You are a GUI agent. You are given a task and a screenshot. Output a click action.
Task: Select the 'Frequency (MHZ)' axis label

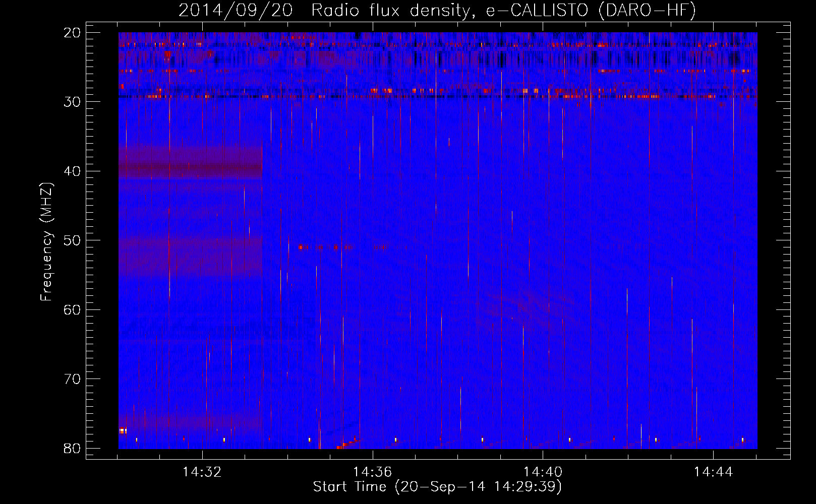pyautogui.click(x=46, y=242)
